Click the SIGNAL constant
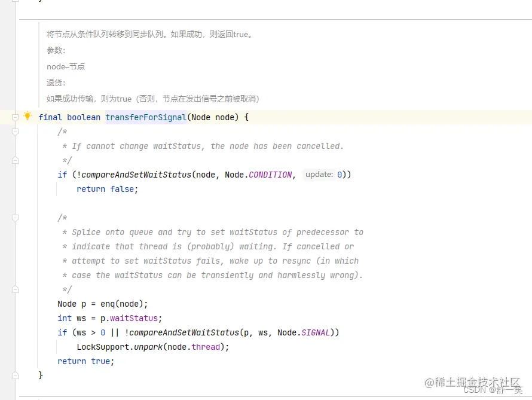The image size is (532, 400). [315, 333]
